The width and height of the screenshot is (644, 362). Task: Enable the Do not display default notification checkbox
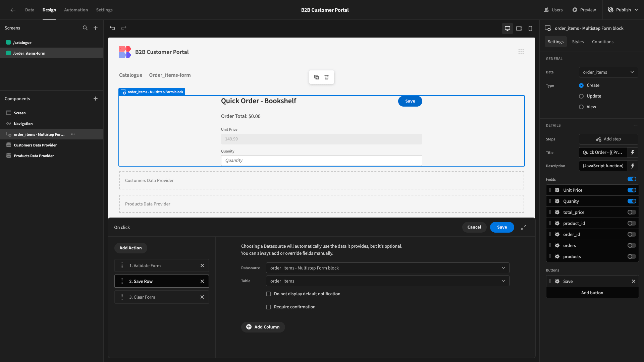tap(268, 294)
